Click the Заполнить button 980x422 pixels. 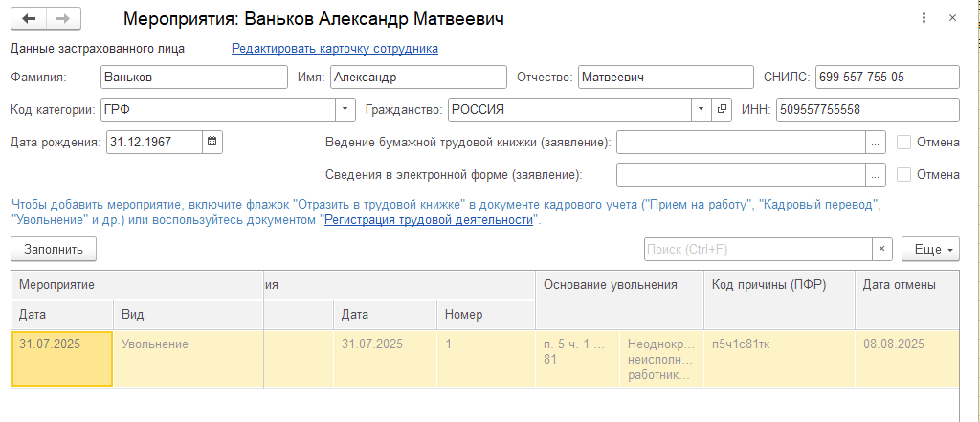click(54, 249)
